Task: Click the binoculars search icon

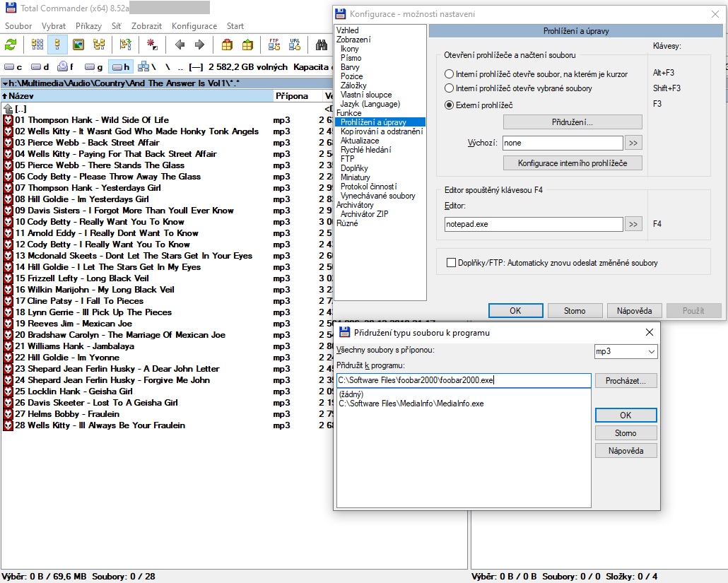Action: tap(322, 45)
